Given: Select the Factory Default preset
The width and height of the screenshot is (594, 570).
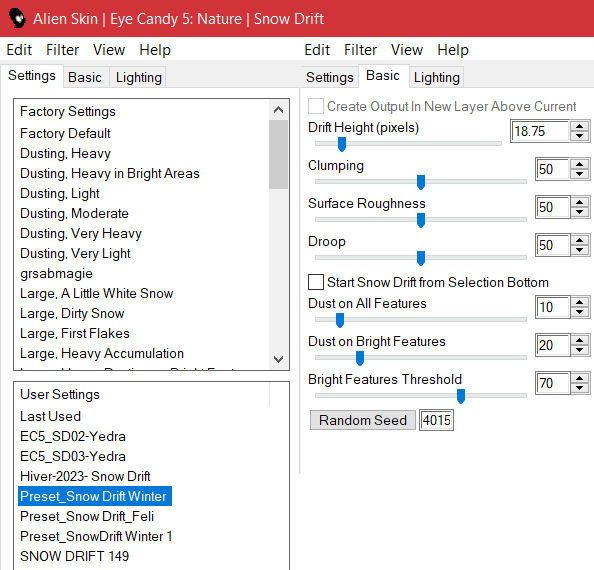Looking at the screenshot, I should pos(65,133).
